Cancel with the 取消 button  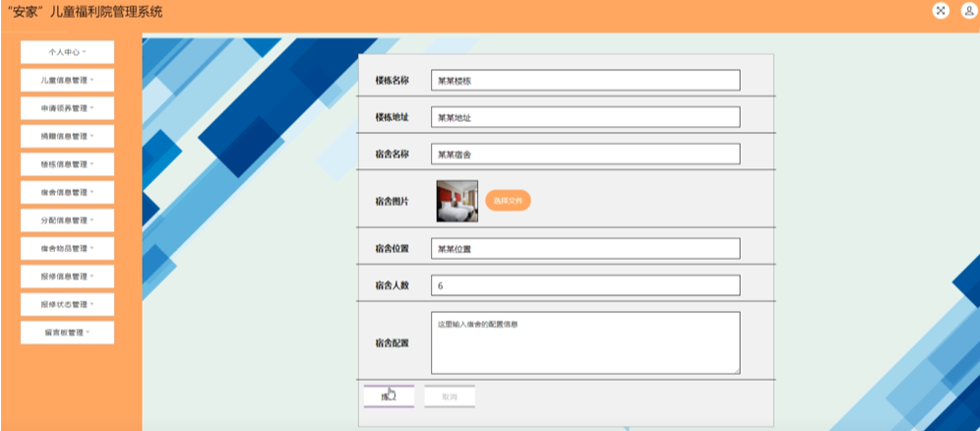[x=450, y=397]
